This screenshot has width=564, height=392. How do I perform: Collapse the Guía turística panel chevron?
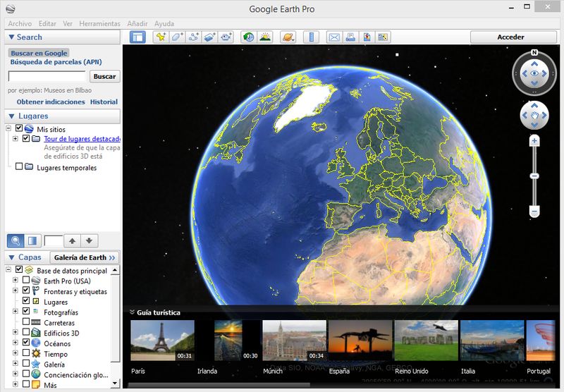(x=132, y=312)
